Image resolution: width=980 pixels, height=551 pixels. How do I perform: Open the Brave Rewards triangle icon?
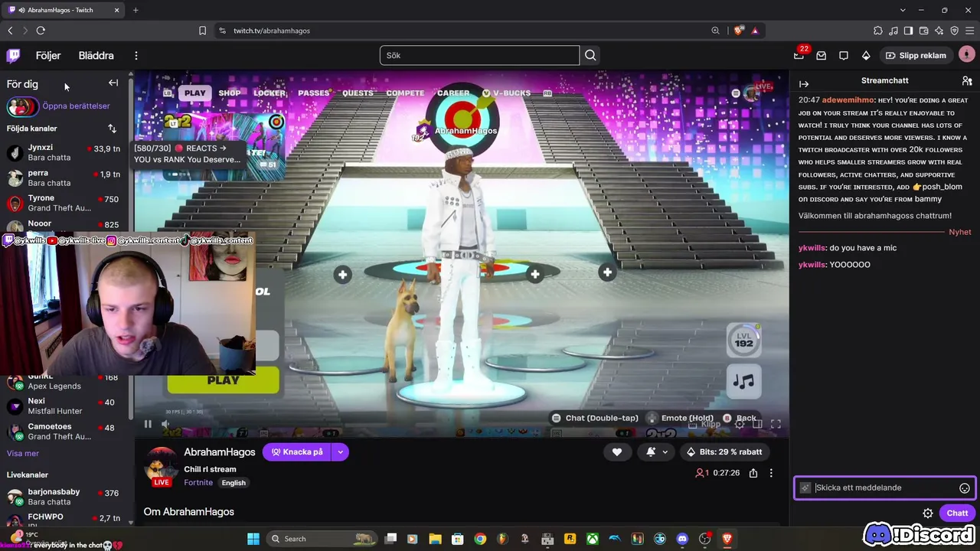point(755,31)
